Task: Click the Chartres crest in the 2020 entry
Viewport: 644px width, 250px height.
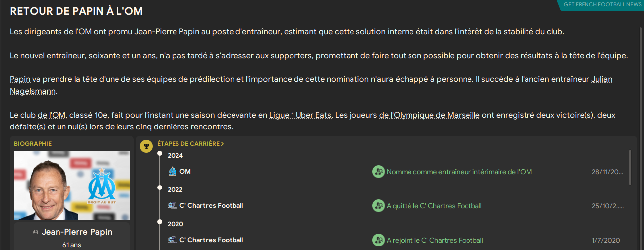Action: click(x=173, y=240)
